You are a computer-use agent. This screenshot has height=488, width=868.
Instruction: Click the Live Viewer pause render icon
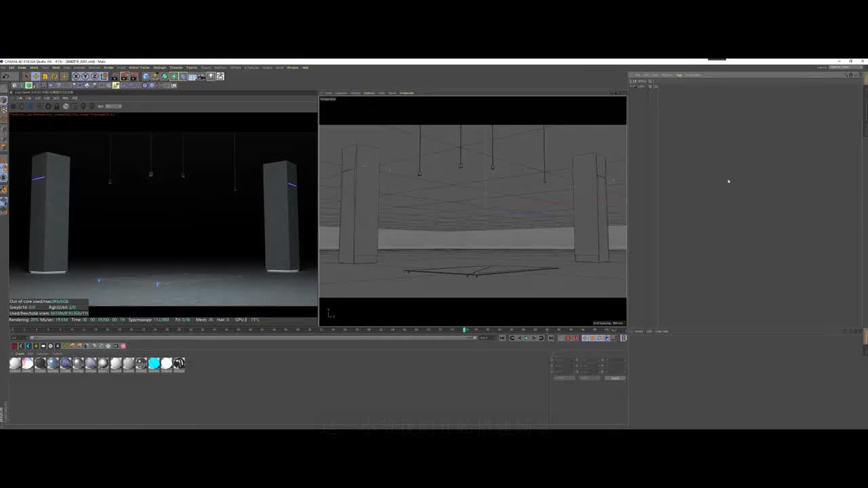[x=31, y=106]
